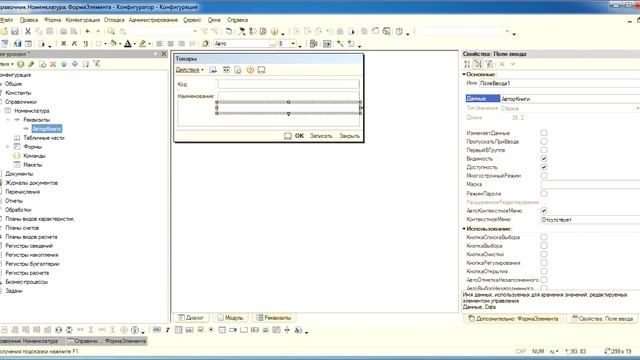This screenshot has width=640, height=360.
Task: Toggle the ИзменяетДанные checkbox
Action: point(544,133)
